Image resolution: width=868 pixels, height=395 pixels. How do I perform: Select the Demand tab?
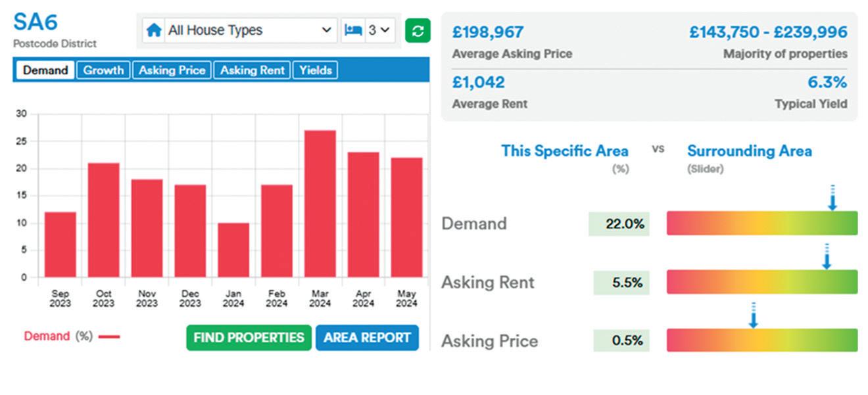[x=45, y=70]
